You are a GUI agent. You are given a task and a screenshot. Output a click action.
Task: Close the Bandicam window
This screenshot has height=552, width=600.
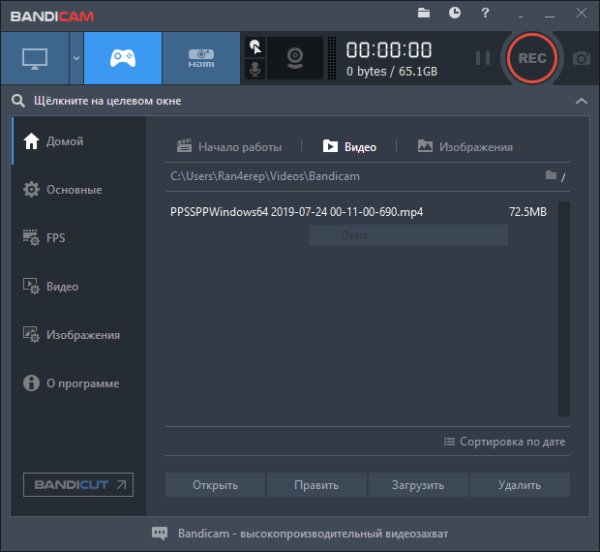(582, 13)
